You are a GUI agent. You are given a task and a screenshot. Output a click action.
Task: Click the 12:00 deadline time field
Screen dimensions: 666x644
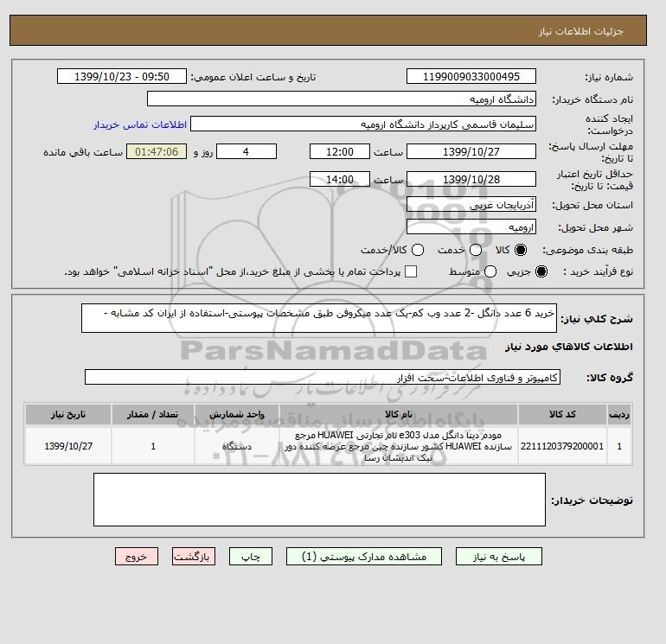point(340,151)
